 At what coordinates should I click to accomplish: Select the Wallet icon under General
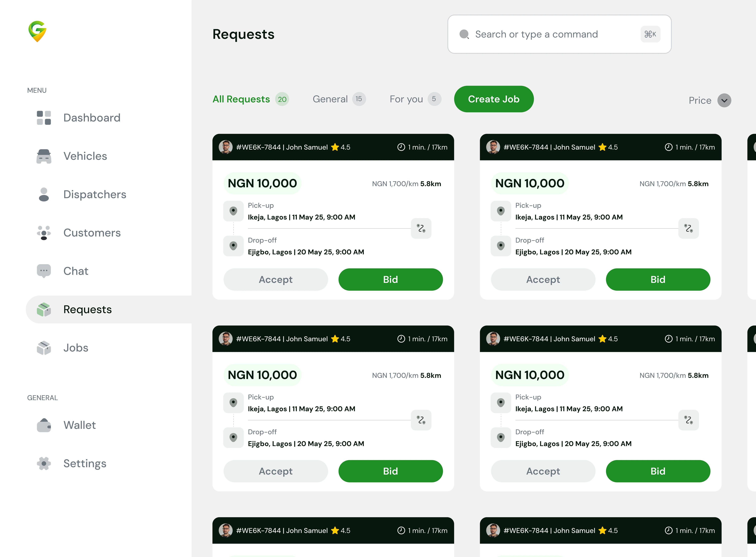43,425
